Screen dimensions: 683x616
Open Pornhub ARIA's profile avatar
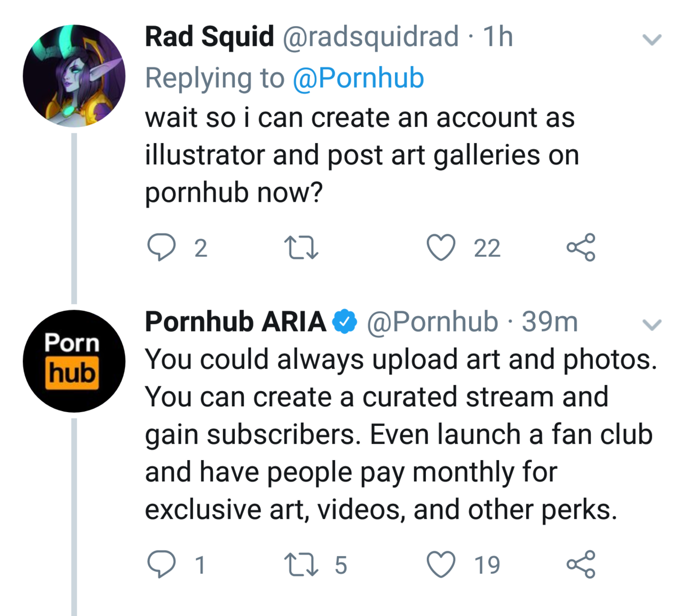coord(74,361)
